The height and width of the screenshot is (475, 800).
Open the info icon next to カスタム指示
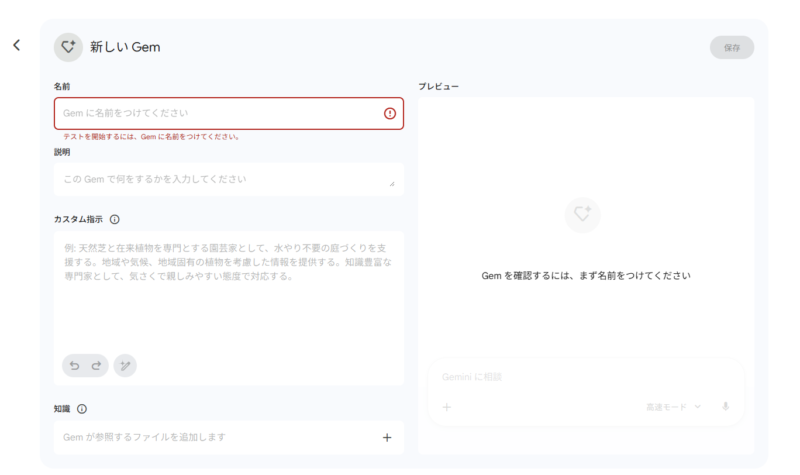click(x=115, y=219)
